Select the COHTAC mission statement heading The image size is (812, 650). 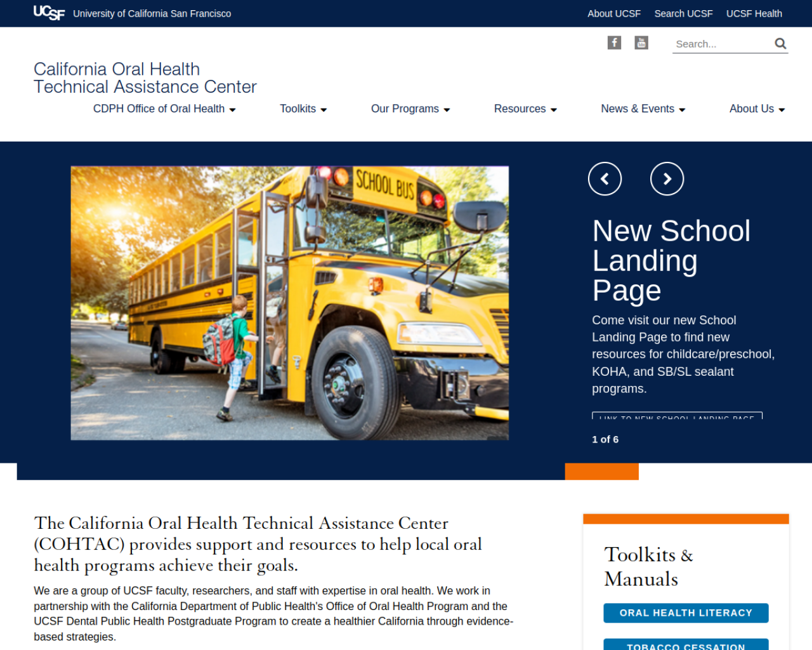click(258, 544)
